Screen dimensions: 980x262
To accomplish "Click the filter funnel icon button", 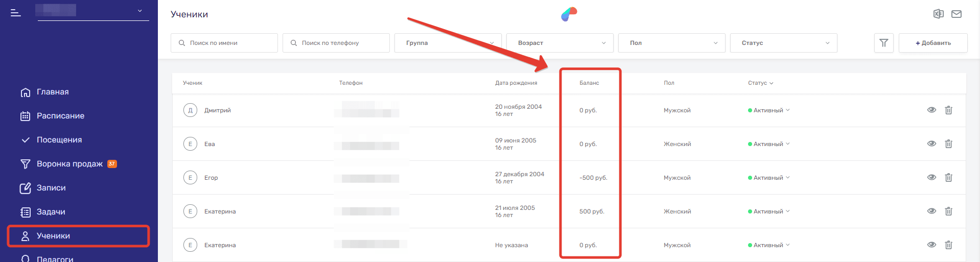I will point(883,43).
